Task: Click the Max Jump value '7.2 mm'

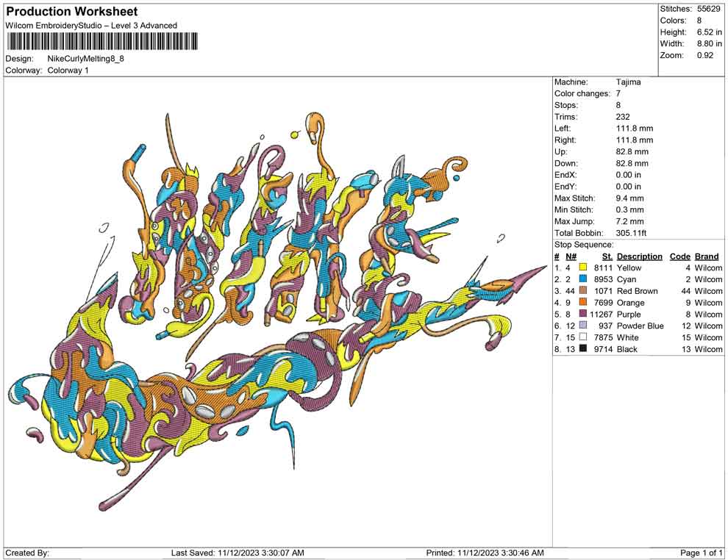Action: 629,221
